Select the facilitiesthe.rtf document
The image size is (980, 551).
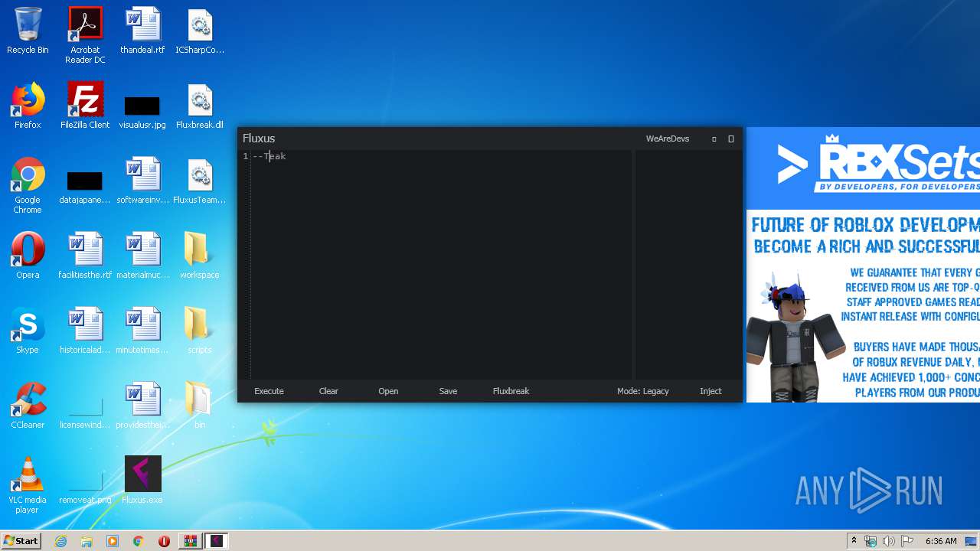[85, 256]
